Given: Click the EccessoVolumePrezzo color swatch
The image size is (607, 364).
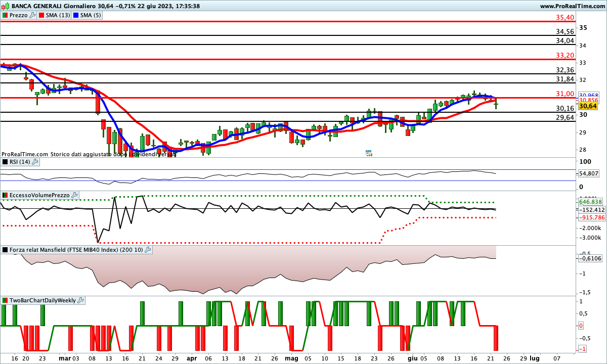Looking at the screenshot, I should [x=5, y=195].
